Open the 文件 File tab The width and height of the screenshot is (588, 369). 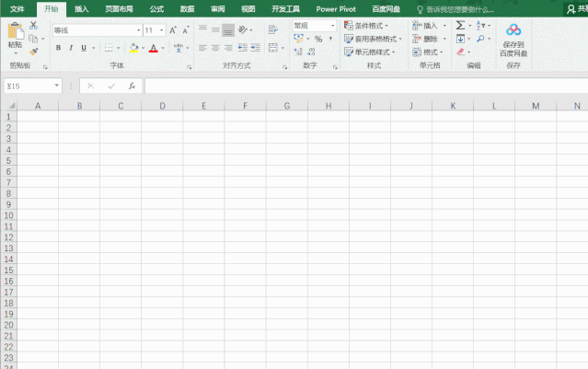tap(17, 9)
